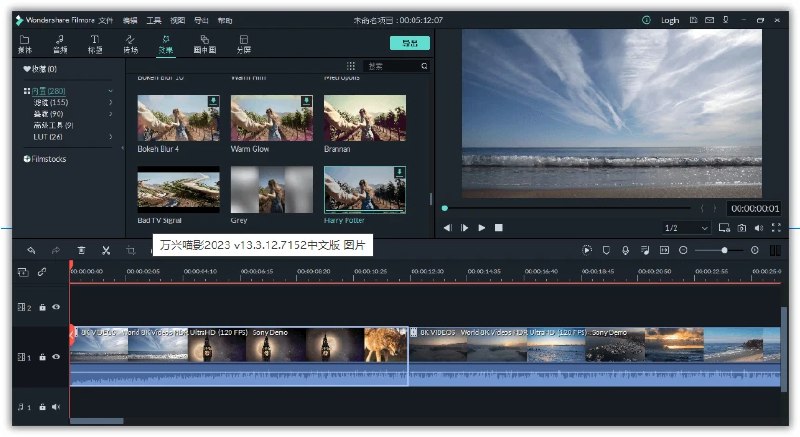
Task: Click the scissors split tool in timeline toolbar
Action: 106,251
